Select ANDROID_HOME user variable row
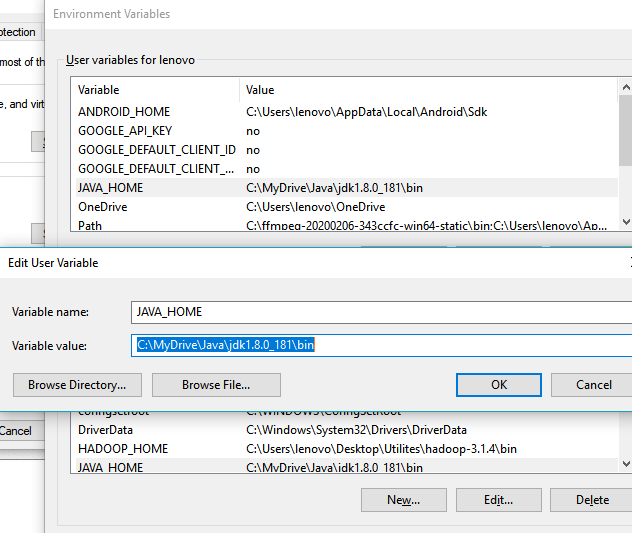The height and width of the screenshot is (533, 632). click(347, 112)
